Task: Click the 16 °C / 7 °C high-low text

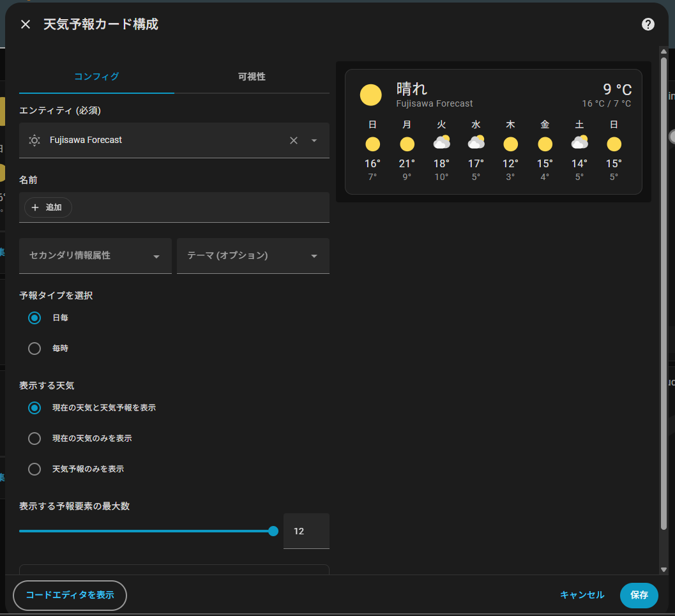Action: pos(607,103)
